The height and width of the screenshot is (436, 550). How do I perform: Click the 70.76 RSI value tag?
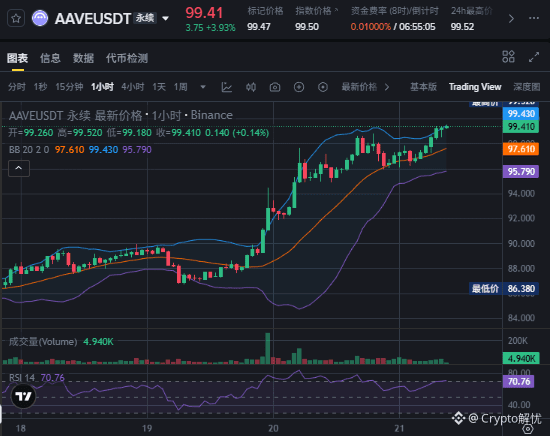(x=519, y=381)
